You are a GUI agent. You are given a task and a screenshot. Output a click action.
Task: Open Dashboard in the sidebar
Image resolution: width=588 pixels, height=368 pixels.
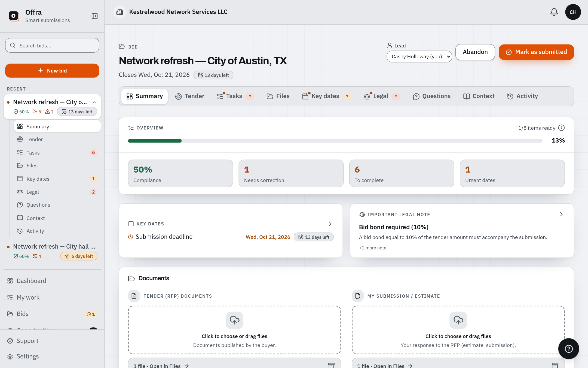[52, 281]
